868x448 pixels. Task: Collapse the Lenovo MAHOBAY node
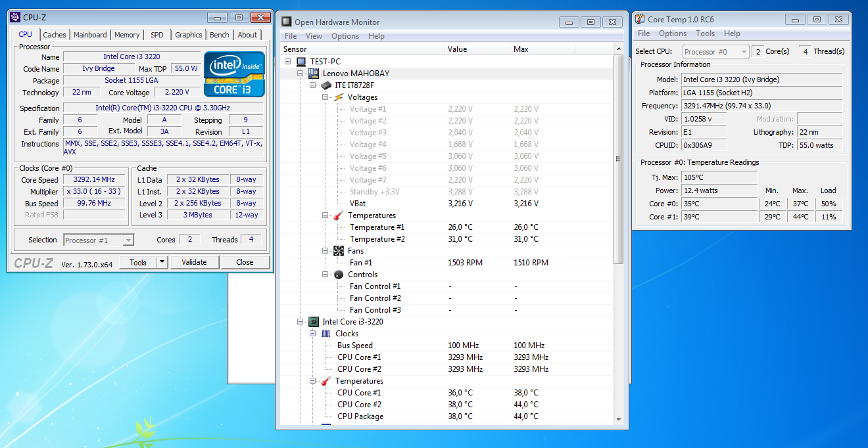click(x=301, y=74)
